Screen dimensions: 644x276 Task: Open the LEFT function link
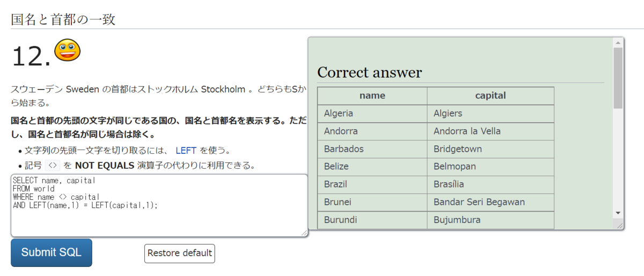point(186,151)
